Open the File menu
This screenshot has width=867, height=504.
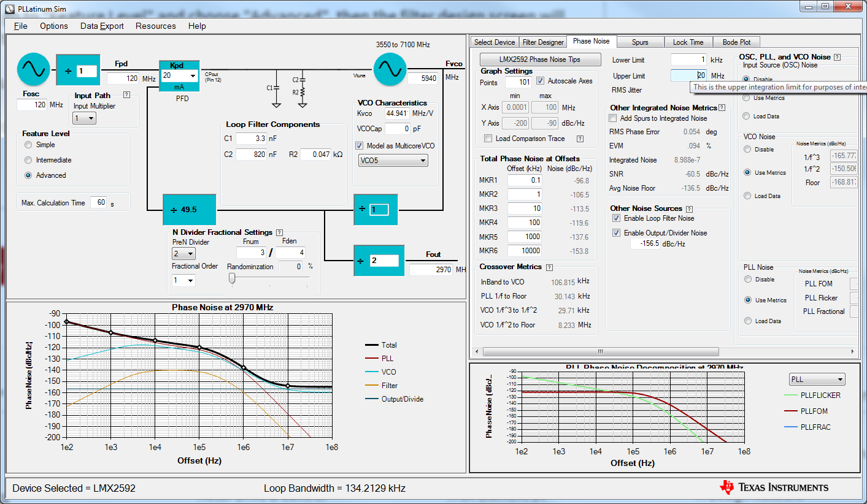tap(21, 26)
